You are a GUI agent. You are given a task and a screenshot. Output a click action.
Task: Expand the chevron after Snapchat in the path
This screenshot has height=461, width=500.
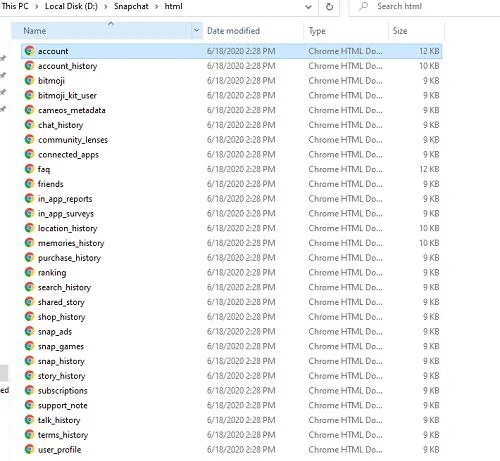[156, 7]
